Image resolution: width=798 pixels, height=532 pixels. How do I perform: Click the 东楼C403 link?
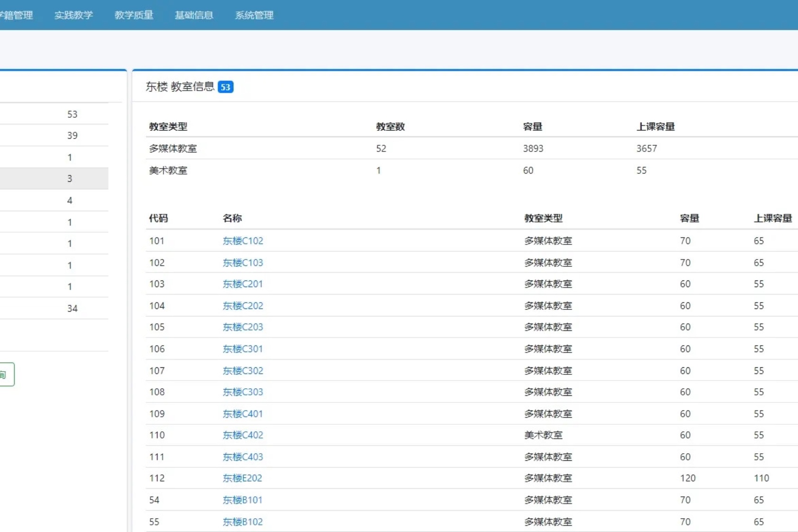pos(243,457)
